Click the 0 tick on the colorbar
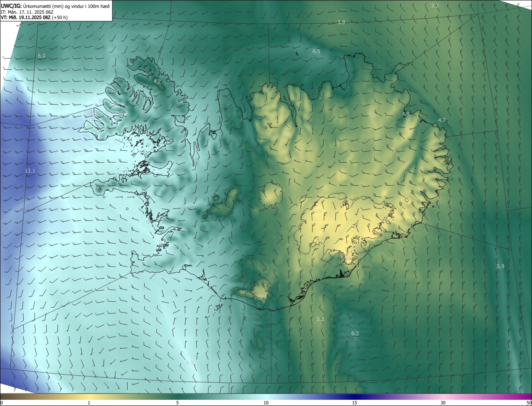 [1, 403]
